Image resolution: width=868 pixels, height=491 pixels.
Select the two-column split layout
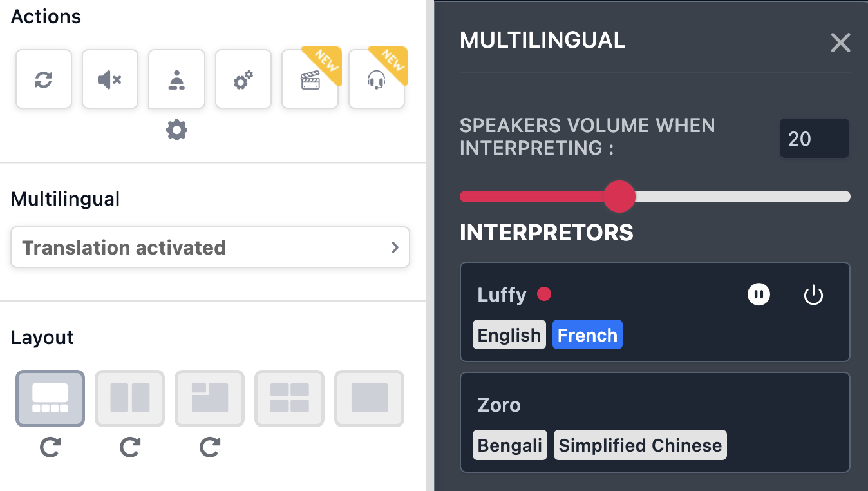(x=130, y=398)
